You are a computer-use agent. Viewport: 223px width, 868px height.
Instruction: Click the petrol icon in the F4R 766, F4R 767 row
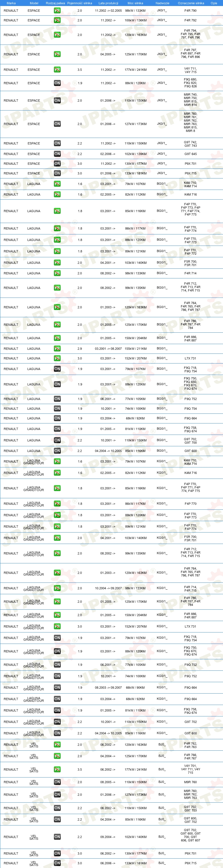point(57,756)
